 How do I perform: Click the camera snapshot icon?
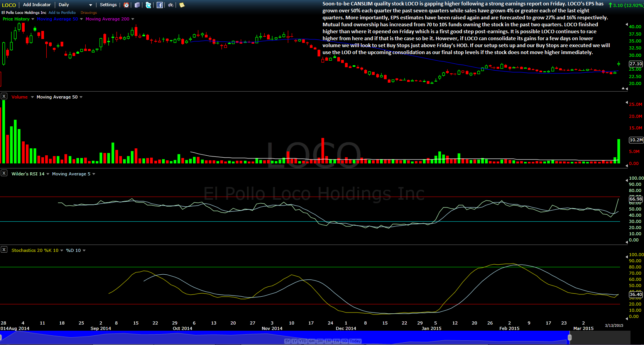pyautogui.click(x=171, y=5)
